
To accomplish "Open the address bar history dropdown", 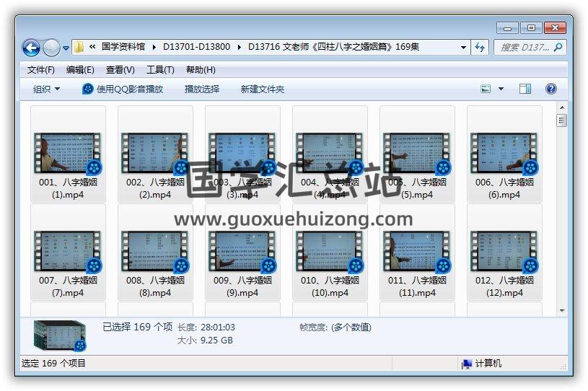I will tap(463, 48).
